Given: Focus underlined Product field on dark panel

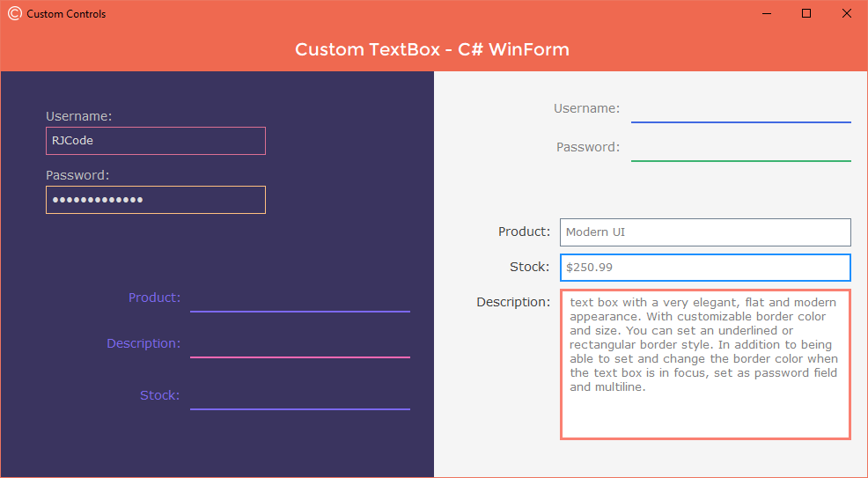Looking at the screenshot, I should [x=299, y=299].
